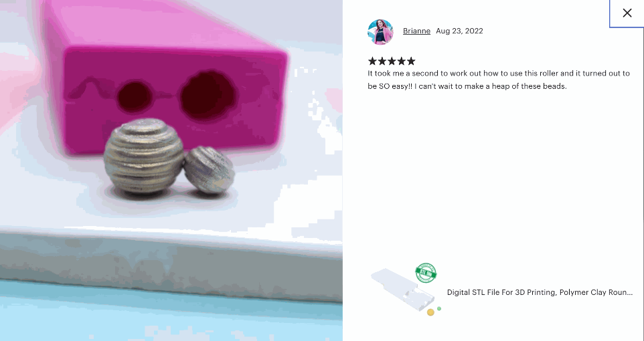Click the larger hole of the pink roller
Screen dimensions: 644x341
(x=208, y=95)
